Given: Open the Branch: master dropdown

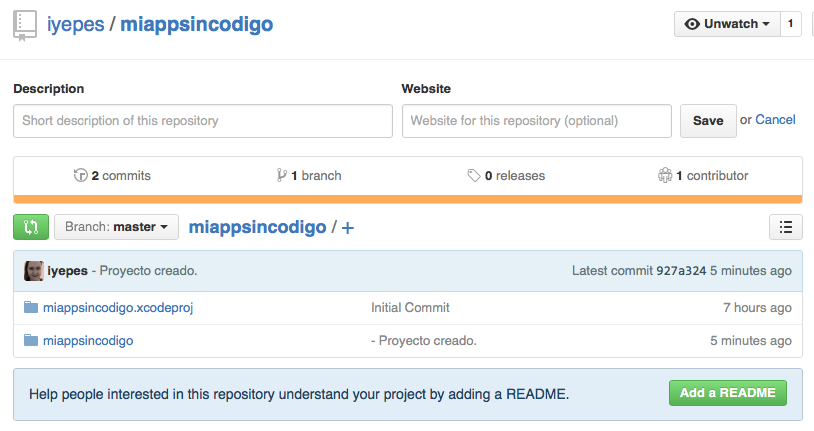Looking at the screenshot, I should (x=116, y=227).
